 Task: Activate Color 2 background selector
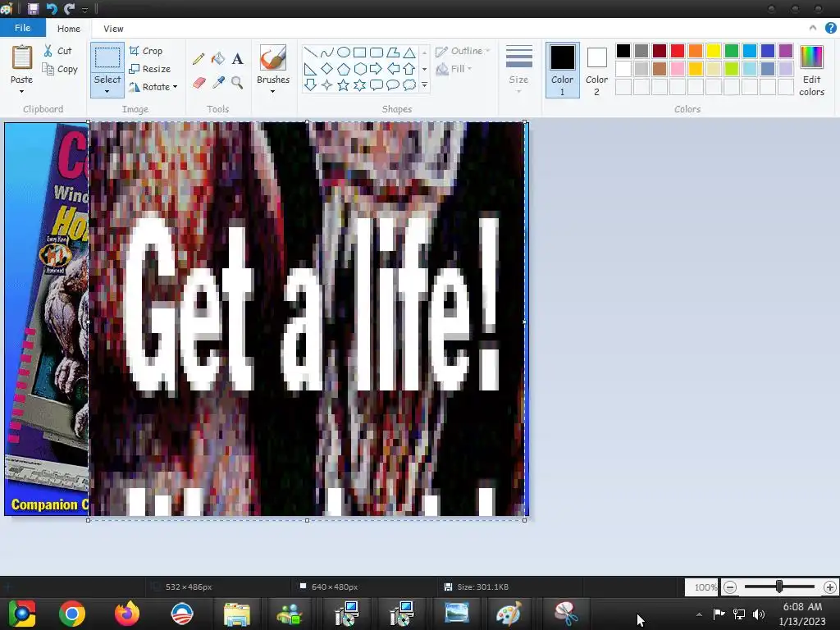[x=596, y=70]
